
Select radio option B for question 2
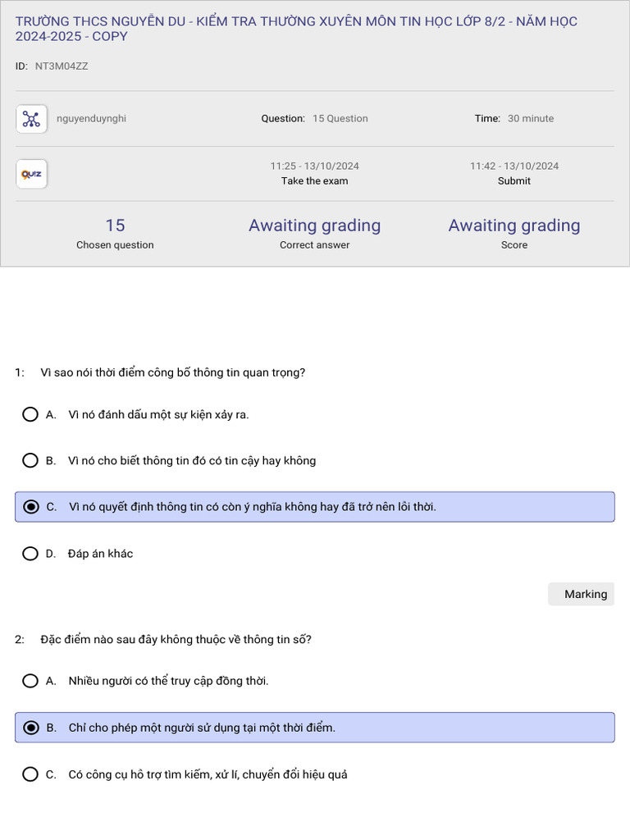point(30,728)
